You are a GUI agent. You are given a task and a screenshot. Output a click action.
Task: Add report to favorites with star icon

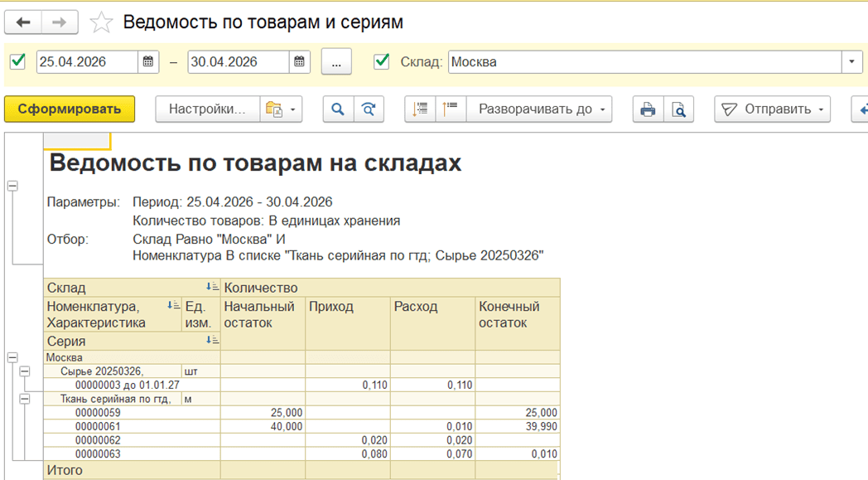tap(101, 22)
